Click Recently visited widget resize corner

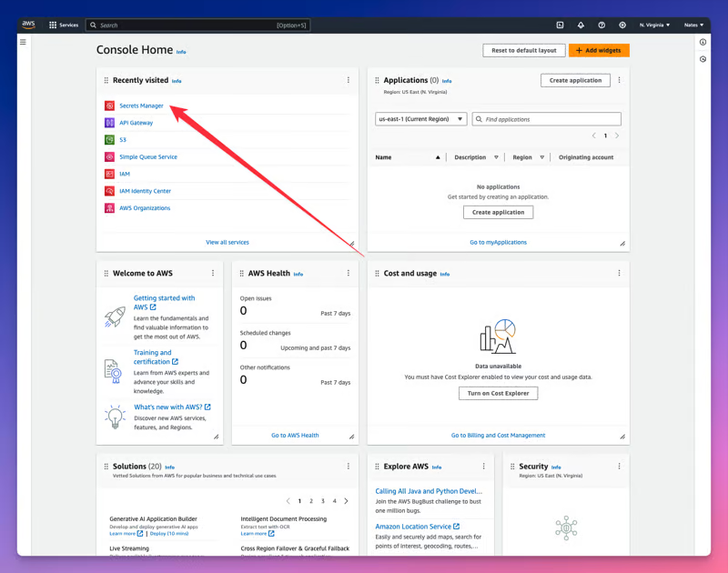[352, 244]
